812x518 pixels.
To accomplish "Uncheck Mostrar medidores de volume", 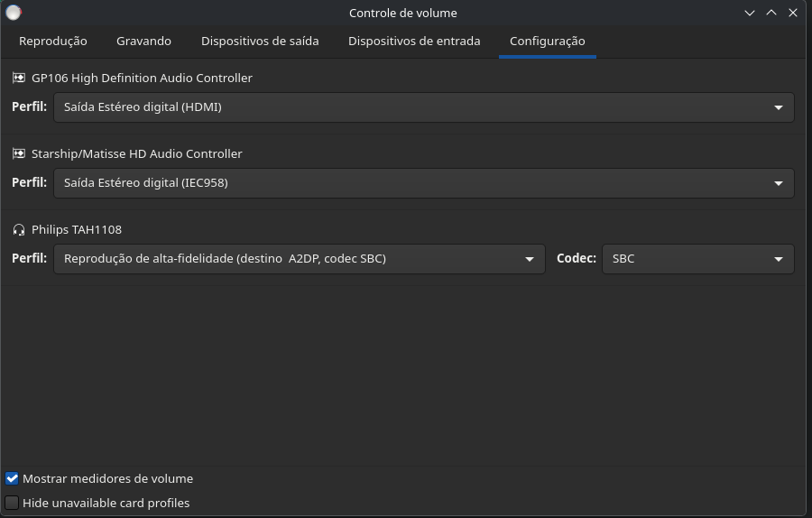I will [x=13, y=479].
